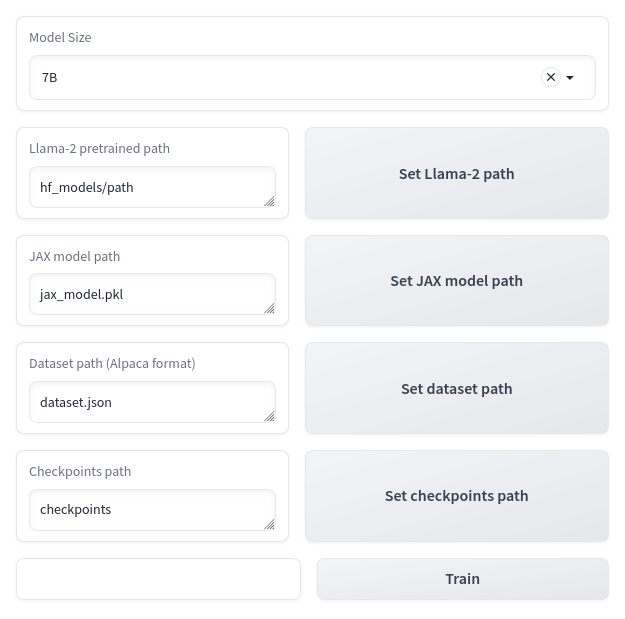The image size is (625, 619).
Task: Click Set JAX model path
Action: click(456, 281)
